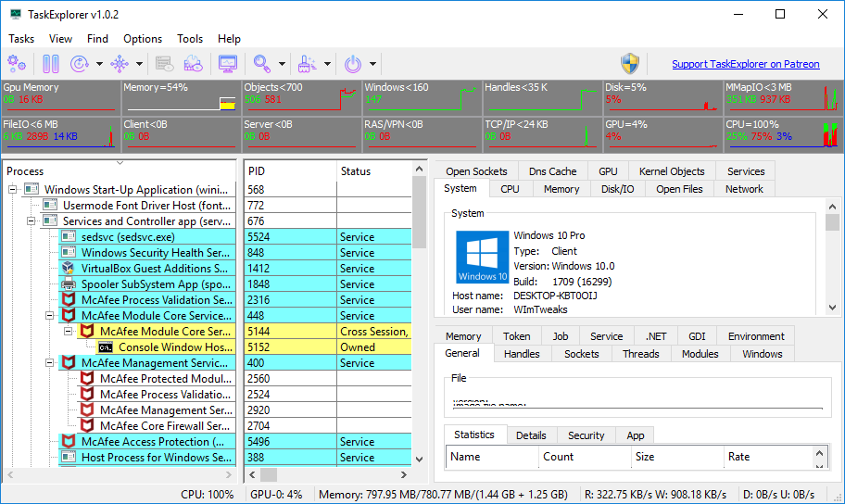Click the grayed-out window with eye toolbar icon
This screenshot has width=845, height=504.
(164, 64)
